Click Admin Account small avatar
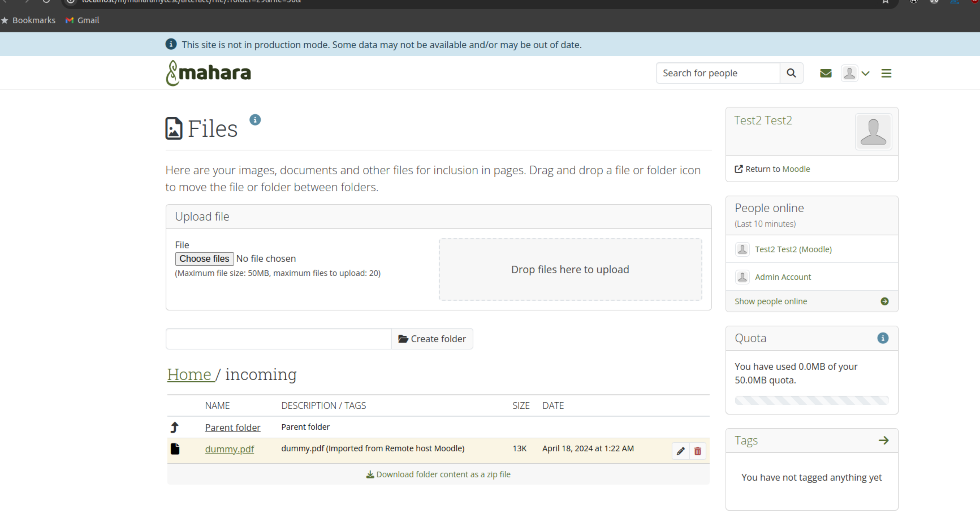The width and height of the screenshot is (980, 518). pos(742,277)
